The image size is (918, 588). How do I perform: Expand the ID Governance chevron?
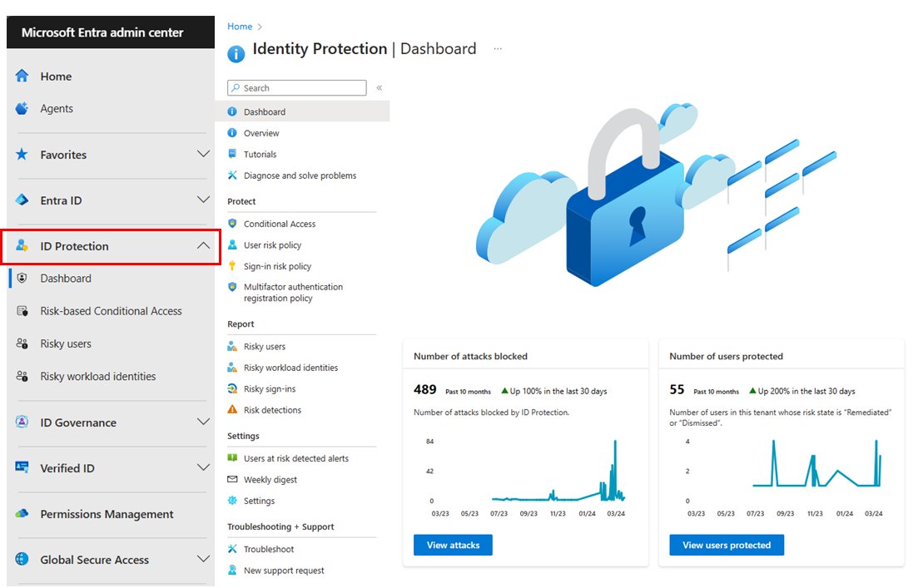tap(203, 422)
